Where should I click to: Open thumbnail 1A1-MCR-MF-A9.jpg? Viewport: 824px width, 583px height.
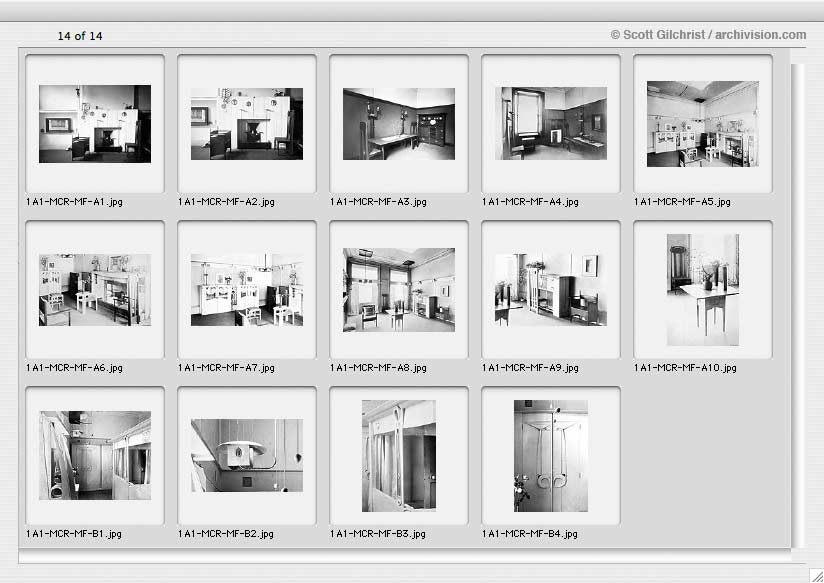(551, 290)
